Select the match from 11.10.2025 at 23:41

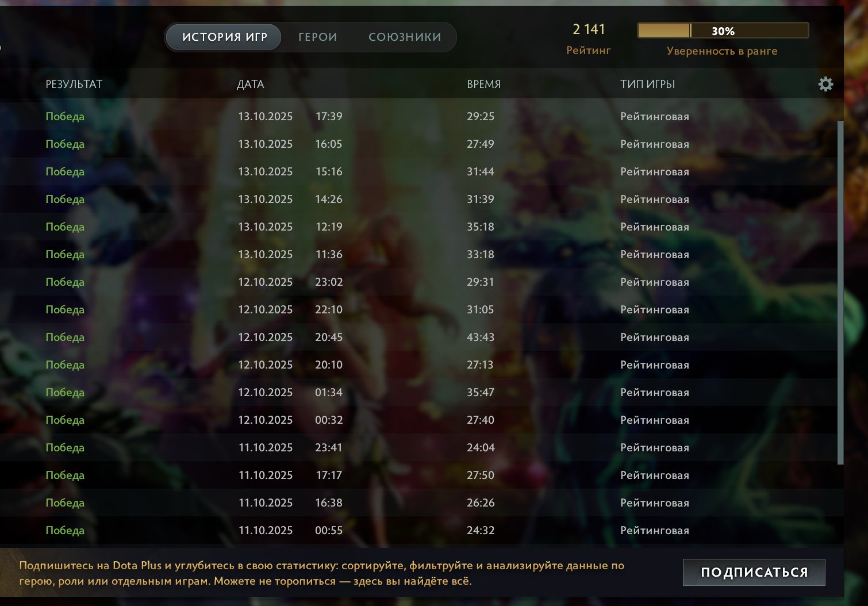418,447
